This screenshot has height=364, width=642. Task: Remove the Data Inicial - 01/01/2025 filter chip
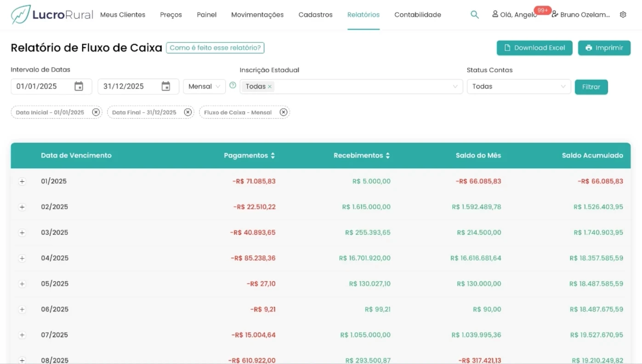coord(96,112)
